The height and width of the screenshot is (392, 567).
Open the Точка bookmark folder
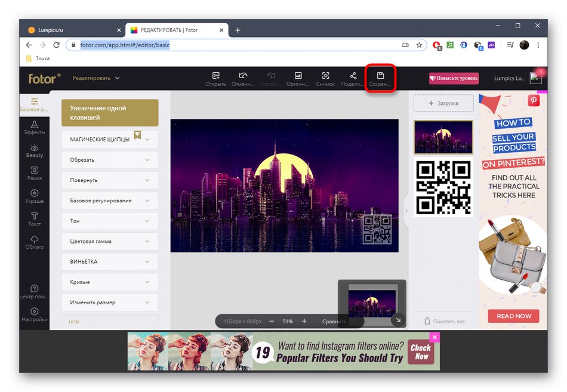pos(38,58)
